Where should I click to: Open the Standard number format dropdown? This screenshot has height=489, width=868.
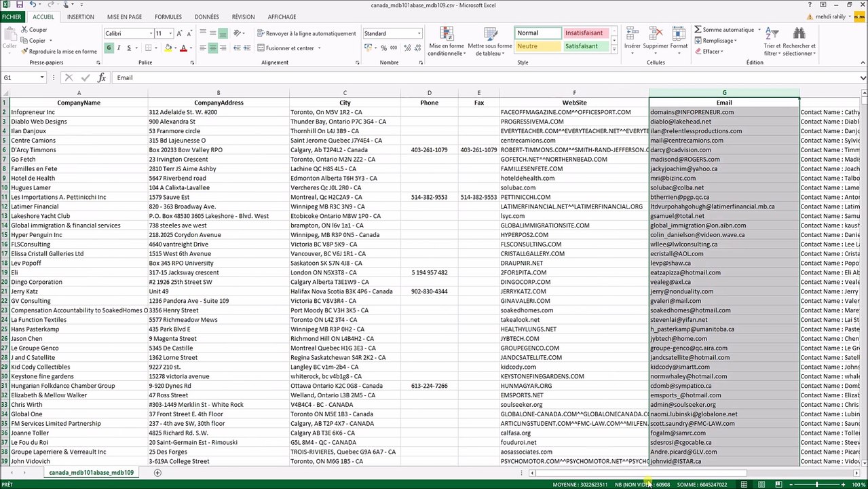click(x=419, y=33)
